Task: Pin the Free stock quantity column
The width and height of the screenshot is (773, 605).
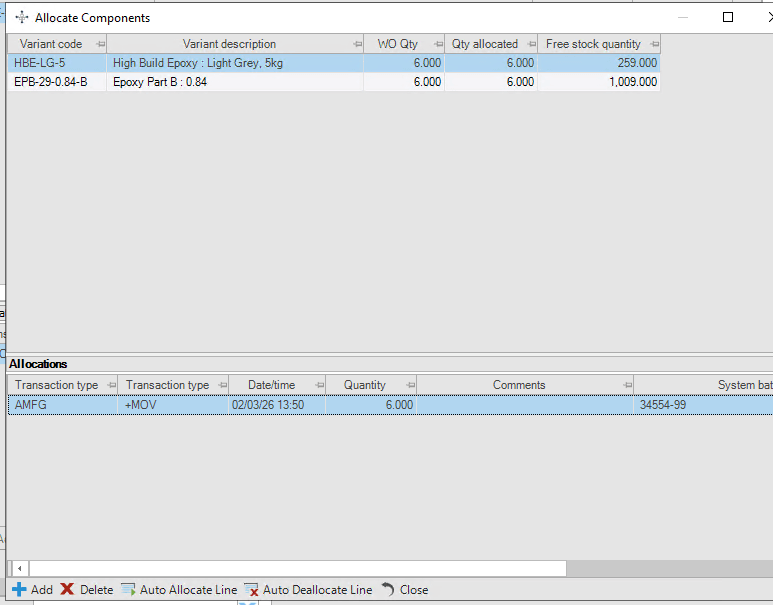Action: 654,44
